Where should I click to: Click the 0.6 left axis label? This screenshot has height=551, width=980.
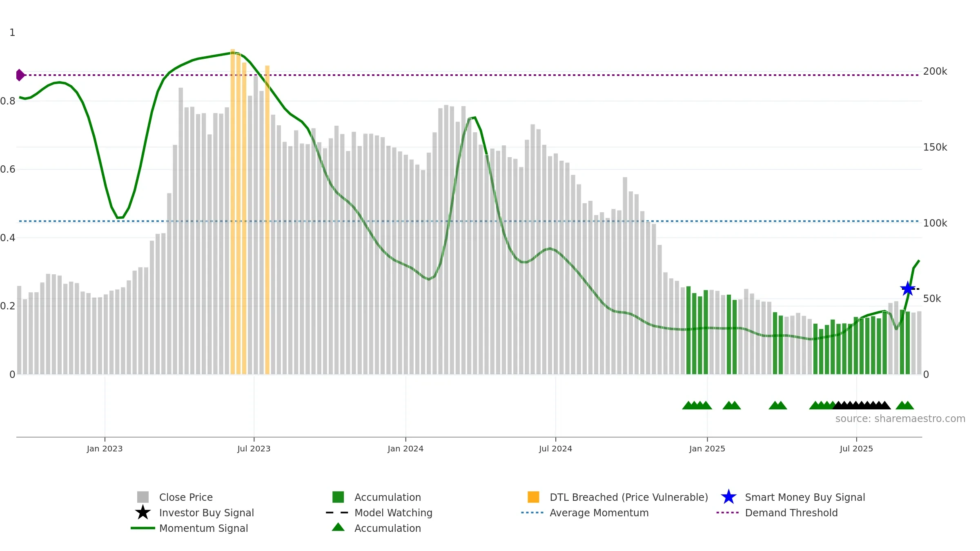click(x=7, y=169)
